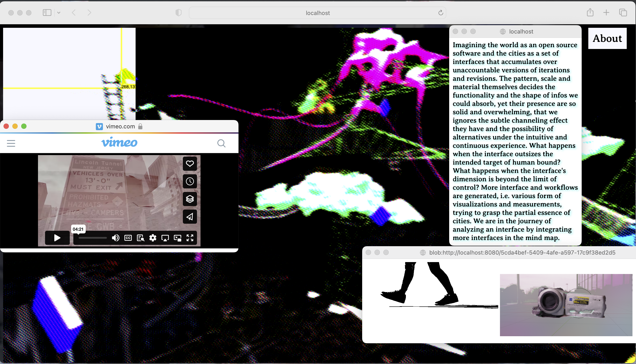Click the AirPlay icon in the video player
The height and width of the screenshot is (364, 636).
tap(165, 238)
